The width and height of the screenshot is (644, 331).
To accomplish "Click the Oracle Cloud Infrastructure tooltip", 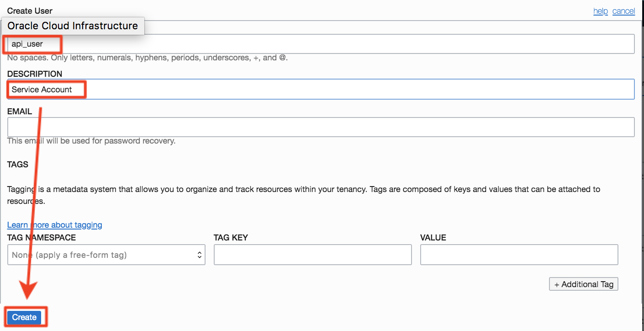I will tap(73, 26).
